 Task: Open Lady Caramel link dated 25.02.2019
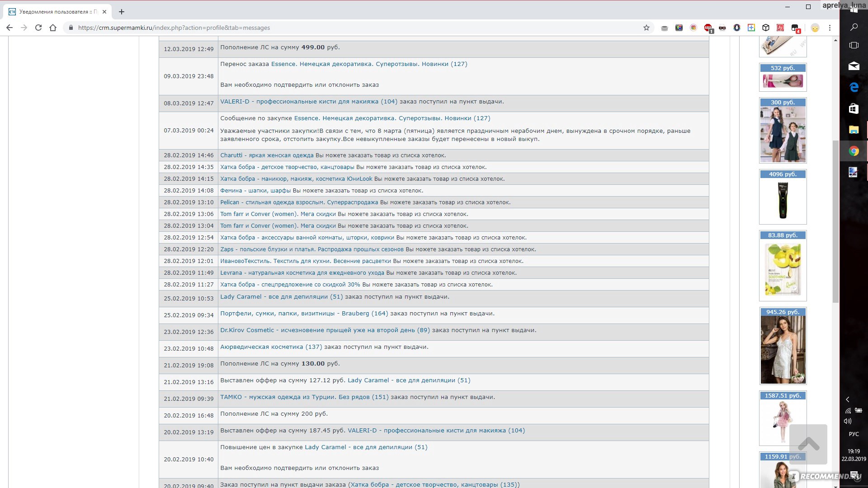pyautogui.click(x=282, y=297)
